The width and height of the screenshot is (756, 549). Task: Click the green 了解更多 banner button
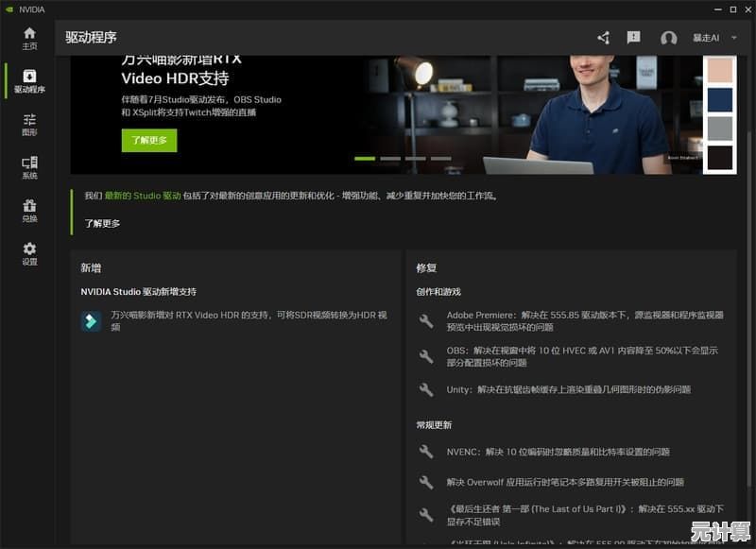click(148, 141)
